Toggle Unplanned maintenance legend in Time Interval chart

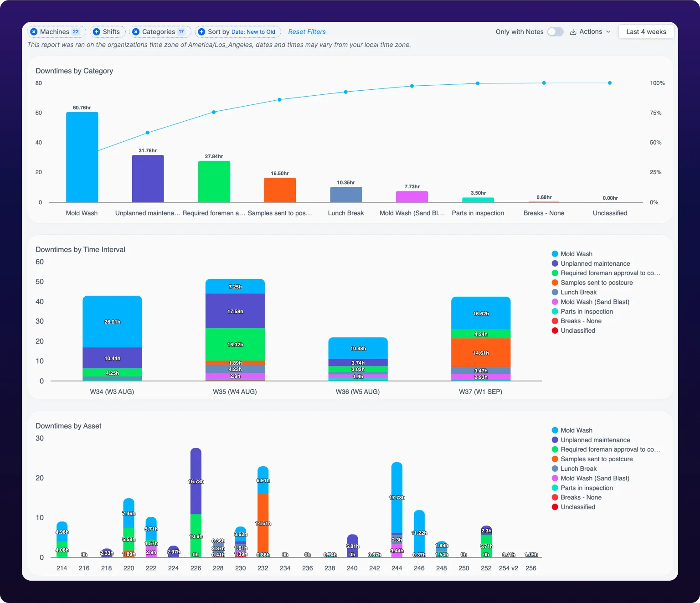pos(591,263)
